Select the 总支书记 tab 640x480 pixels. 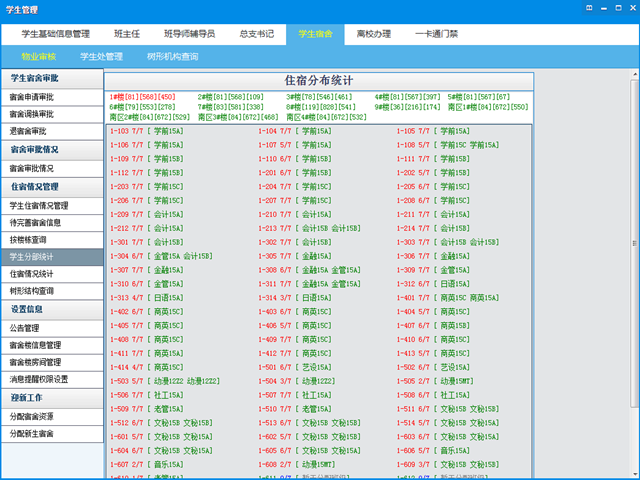(x=256, y=33)
